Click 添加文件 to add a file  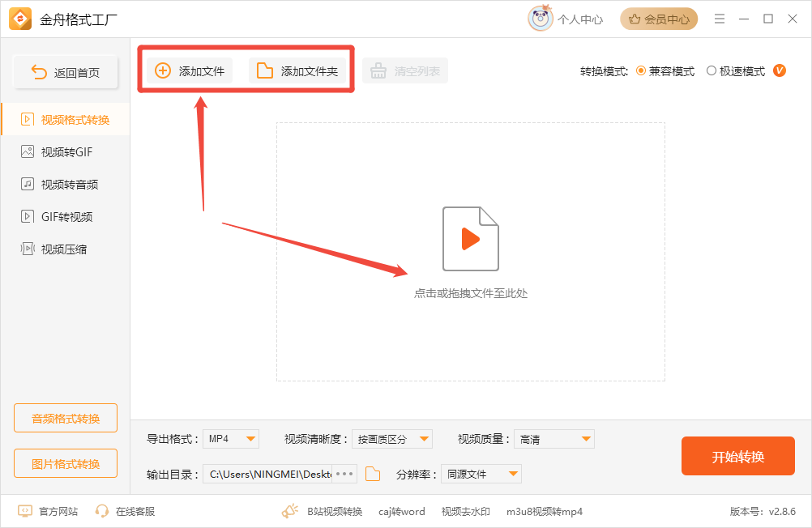click(x=190, y=71)
